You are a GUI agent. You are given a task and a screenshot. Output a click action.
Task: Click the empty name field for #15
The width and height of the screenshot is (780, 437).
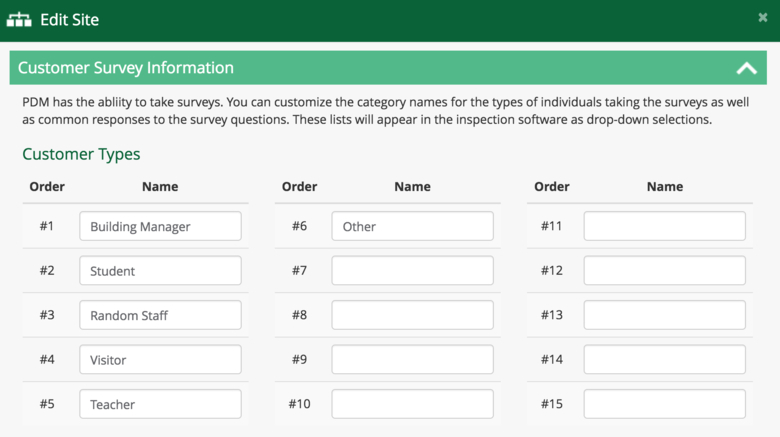point(664,404)
